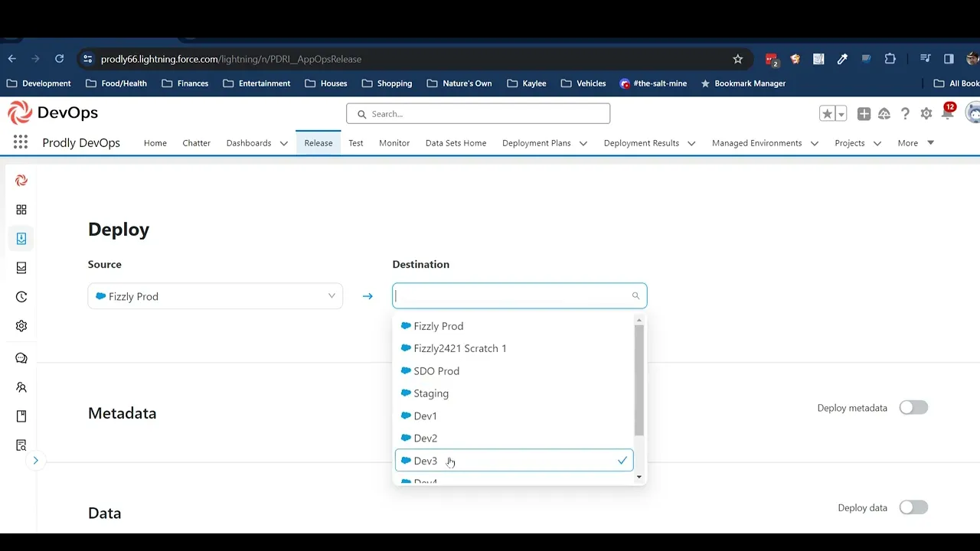Screen dimensions: 980x551
Task: Click the DevOps logo in header
Action: (x=53, y=113)
